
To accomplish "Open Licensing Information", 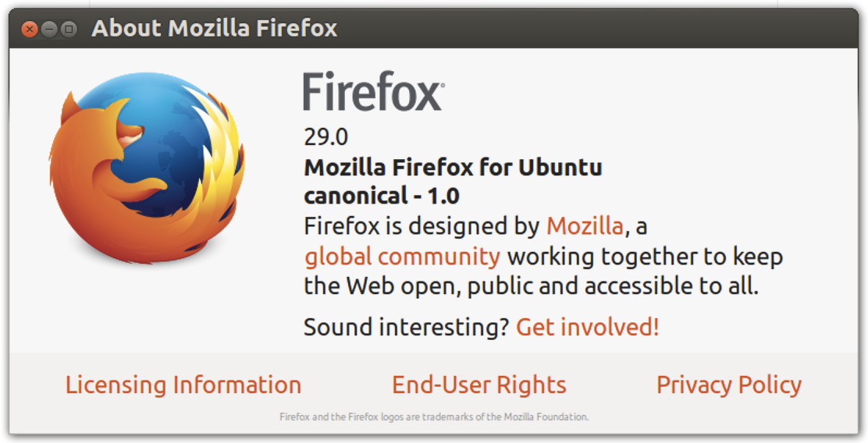I will (x=183, y=385).
